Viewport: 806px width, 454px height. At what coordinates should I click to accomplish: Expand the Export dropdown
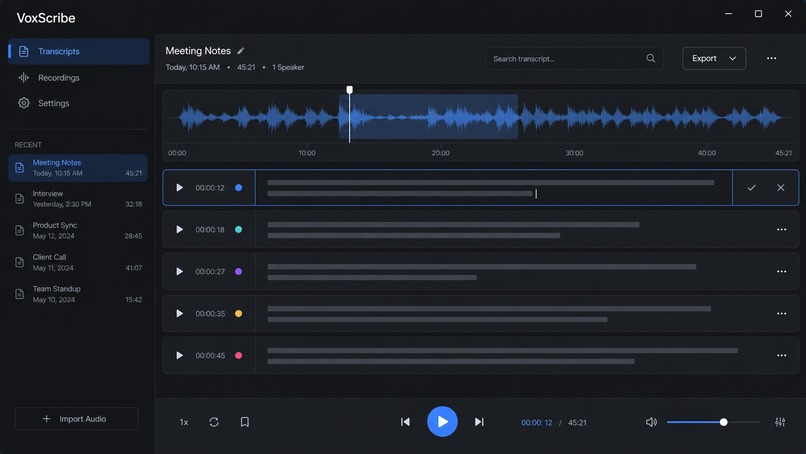coord(714,59)
